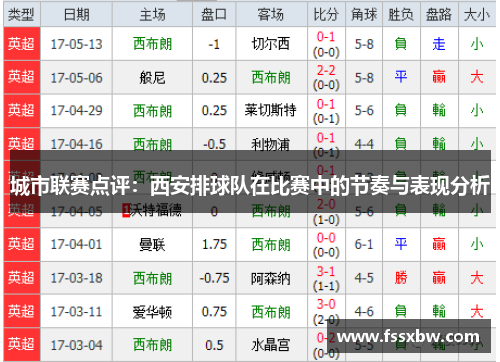Click home team 西布朗 in 17-03-18 row
Screen dimensions: 500x362
point(152,278)
